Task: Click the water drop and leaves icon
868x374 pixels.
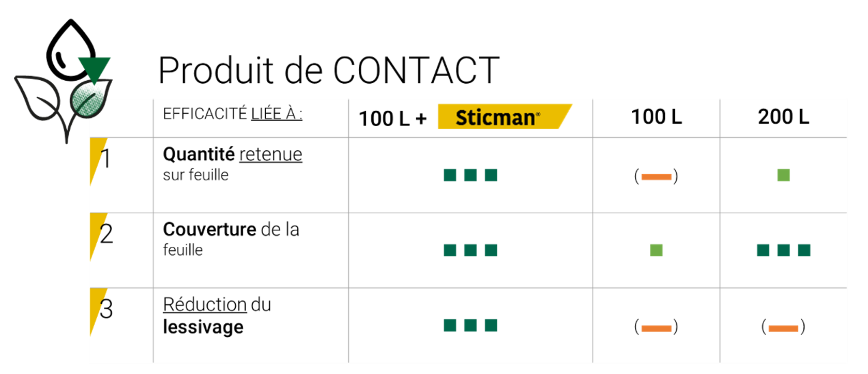Action: pos(63,81)
